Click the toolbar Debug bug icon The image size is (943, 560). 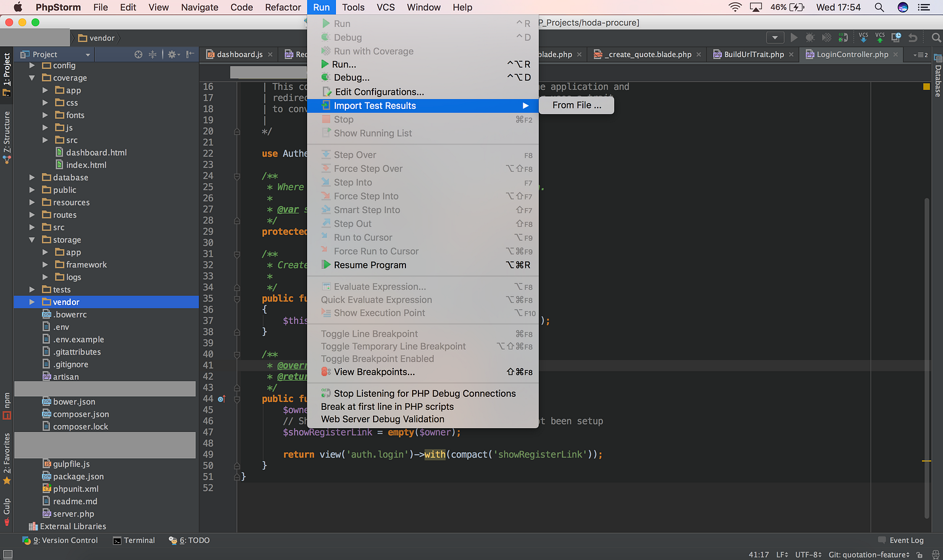click(810, 38)
